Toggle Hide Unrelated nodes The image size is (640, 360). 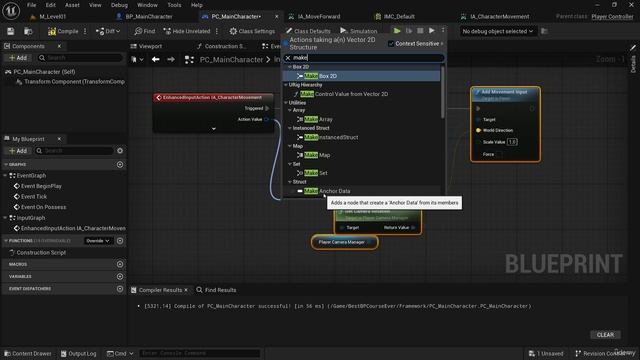click(x=187, y=31)
